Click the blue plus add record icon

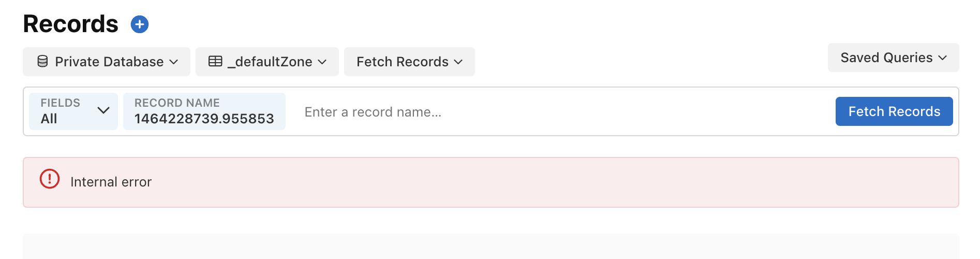(140, 24)
